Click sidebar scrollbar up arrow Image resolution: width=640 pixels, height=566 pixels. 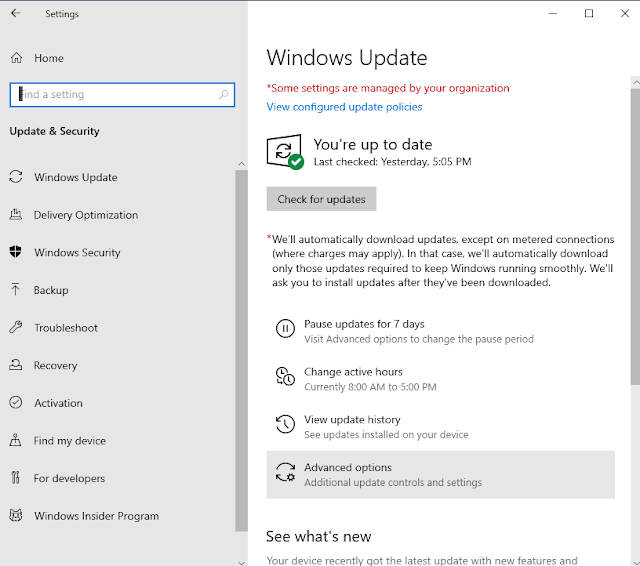click(x=241, y=164)
